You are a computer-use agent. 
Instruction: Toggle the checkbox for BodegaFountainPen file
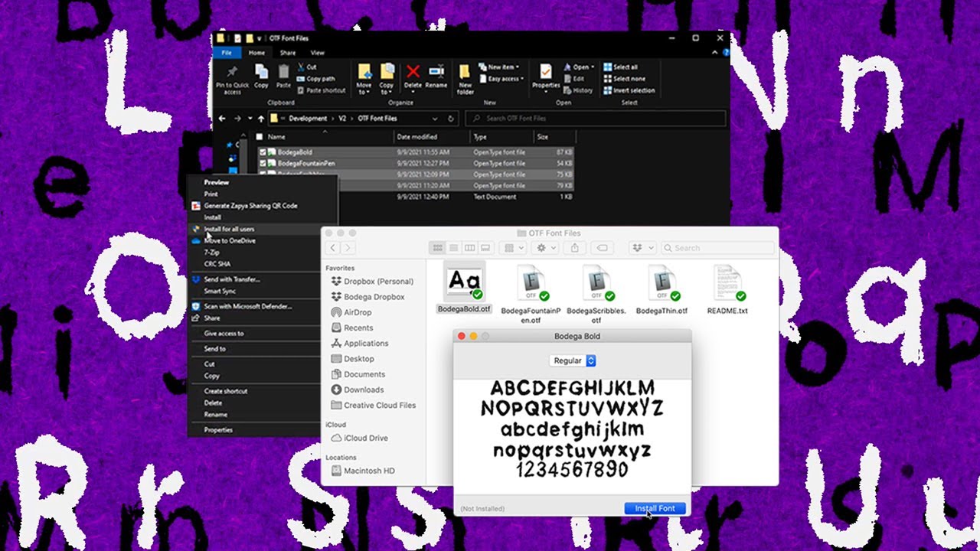coord(263,163)
